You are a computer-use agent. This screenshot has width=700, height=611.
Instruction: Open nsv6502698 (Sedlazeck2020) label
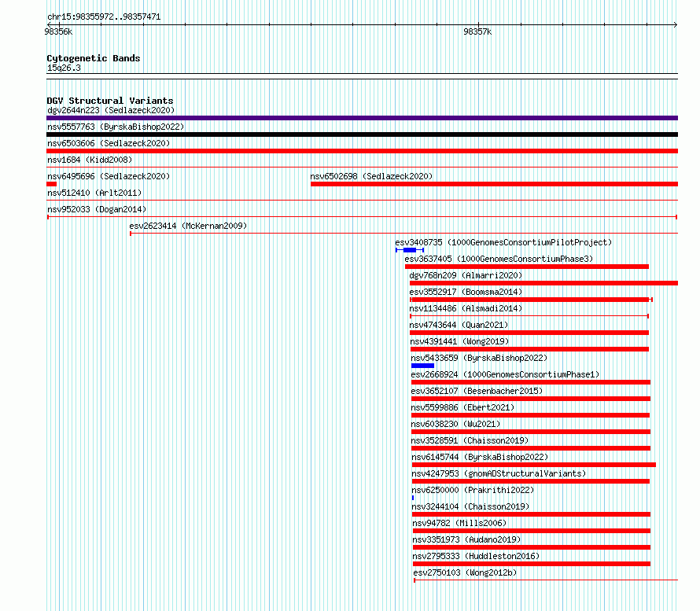(371, 176)
